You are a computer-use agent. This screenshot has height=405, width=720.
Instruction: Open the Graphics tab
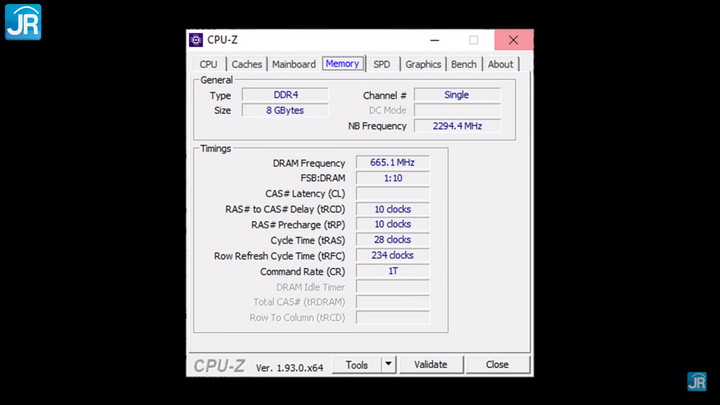(423, 64)
